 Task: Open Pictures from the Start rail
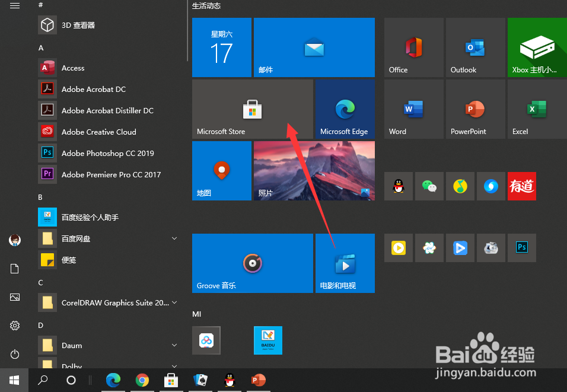tap(14, 297)
